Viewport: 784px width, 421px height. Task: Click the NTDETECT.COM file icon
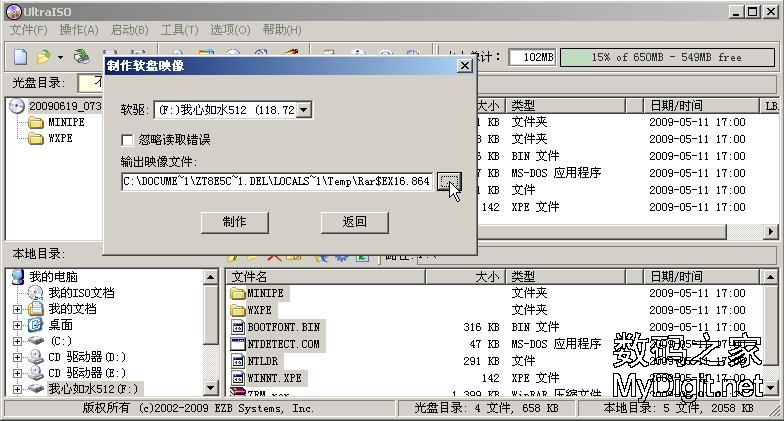(x=238, y=344)
